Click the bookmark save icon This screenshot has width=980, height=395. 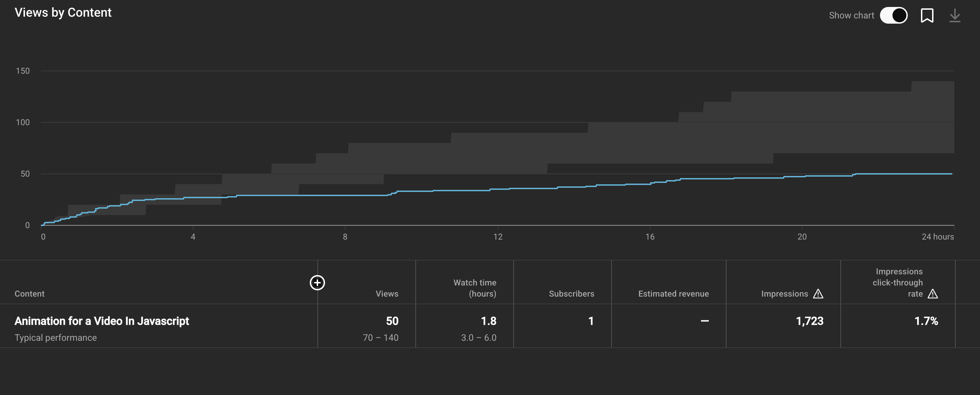pyautogui.click(x=928, y=15)
